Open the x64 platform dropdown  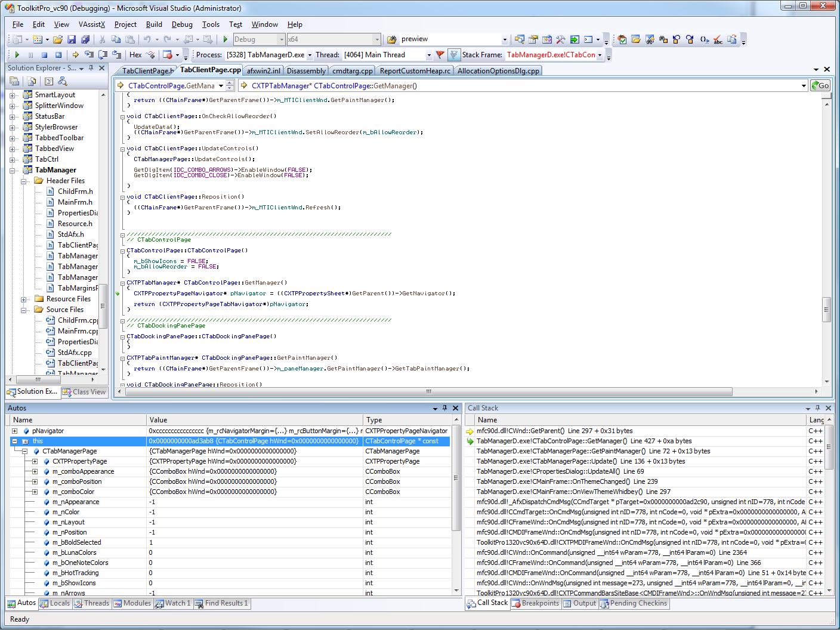click(376, 39)
